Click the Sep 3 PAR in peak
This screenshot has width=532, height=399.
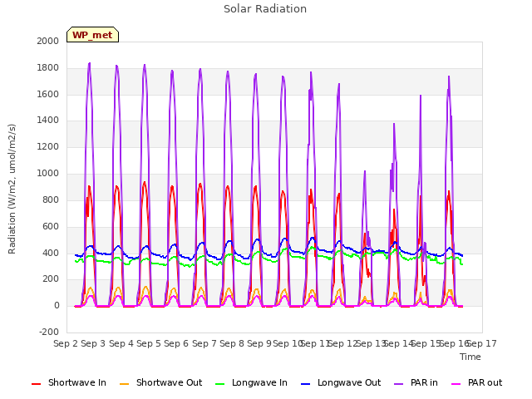pyautogui.click(x=89, y=63)
